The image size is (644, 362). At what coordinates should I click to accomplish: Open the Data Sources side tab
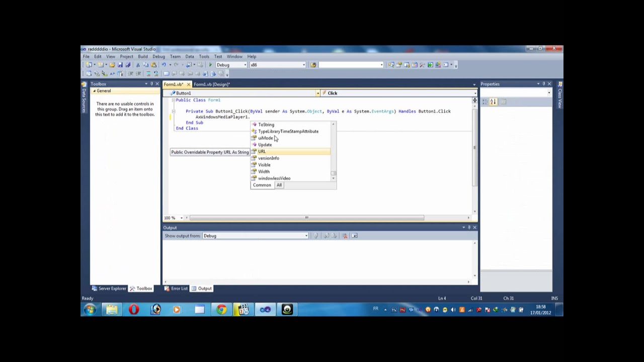click(x=84, y=97)
